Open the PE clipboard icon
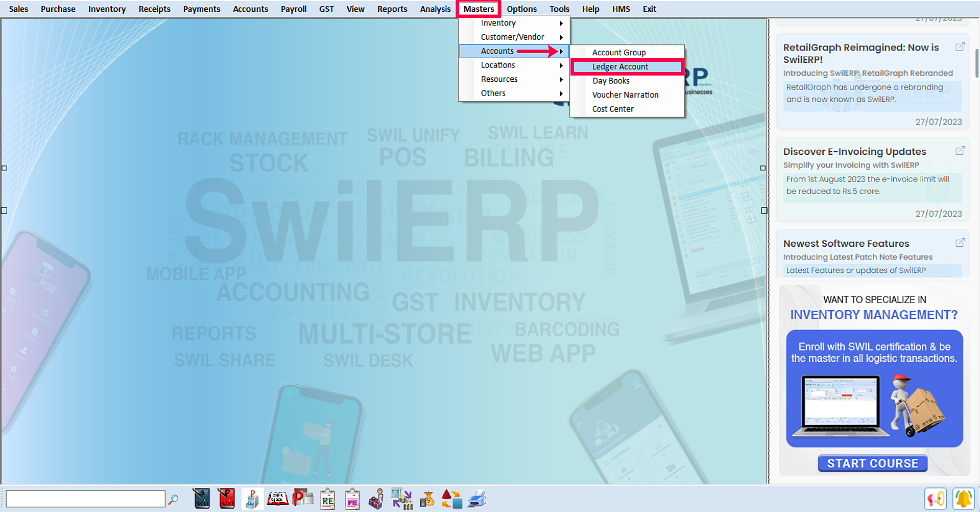Viewport: 980px width, 512px height. [x=352, y=499]
